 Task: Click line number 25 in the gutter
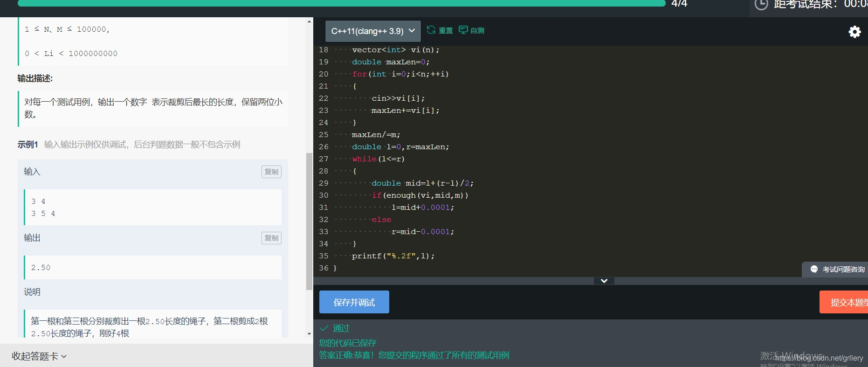(x=324, y=135)
